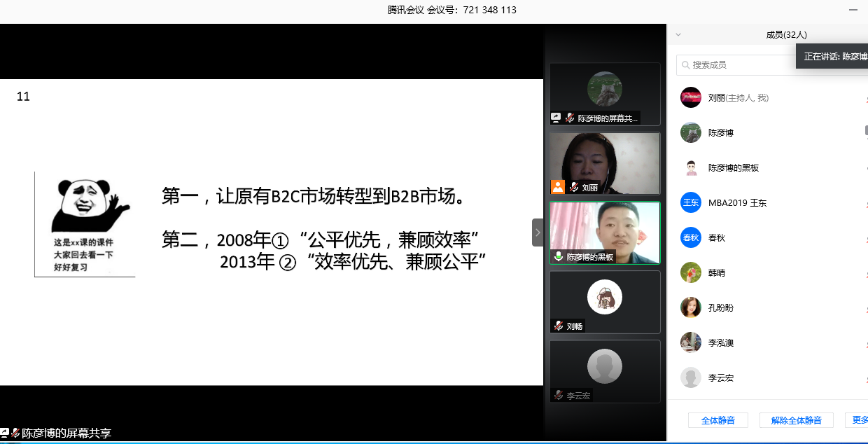Viewport: 868px width, 444px height.
Task: Toggle 刘畅's muted microphone icon on thumbnail
Action: (559, 326)
